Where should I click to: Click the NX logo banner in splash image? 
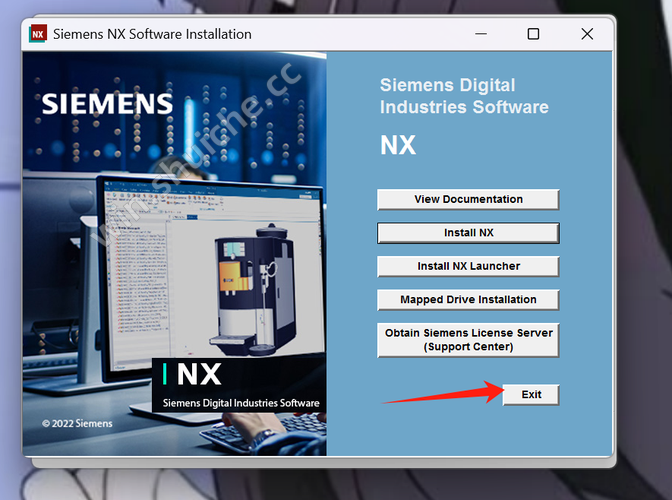pos(239,385)
